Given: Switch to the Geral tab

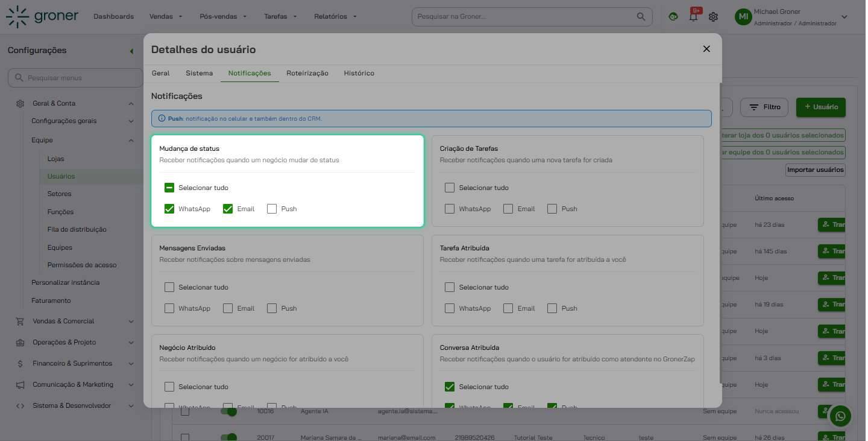Looking at the screenshot, I should [160, 73].
